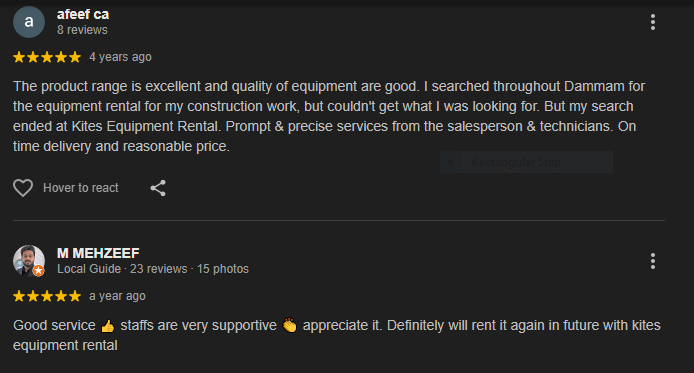Image resolution: width=694 pixels, height=373 pixels.
Task: Click the thumbs-up emoji in M MEHZEEF's review
Action: click(108, 327)
